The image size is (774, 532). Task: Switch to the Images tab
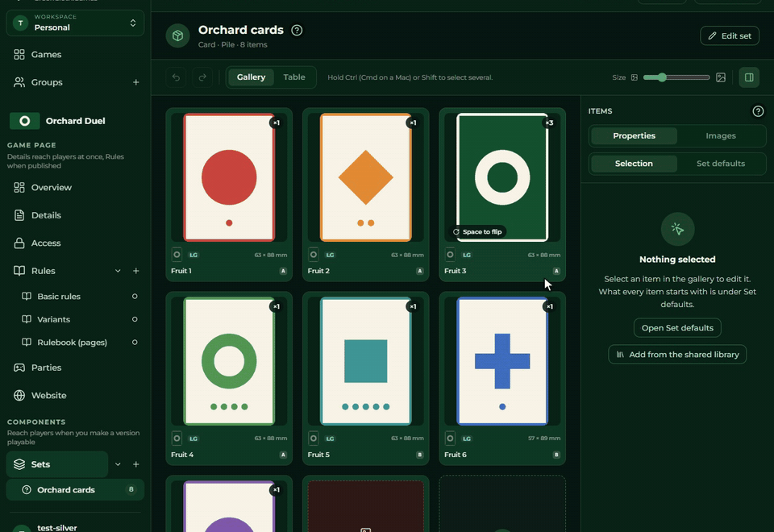click(x=720, y=135)
